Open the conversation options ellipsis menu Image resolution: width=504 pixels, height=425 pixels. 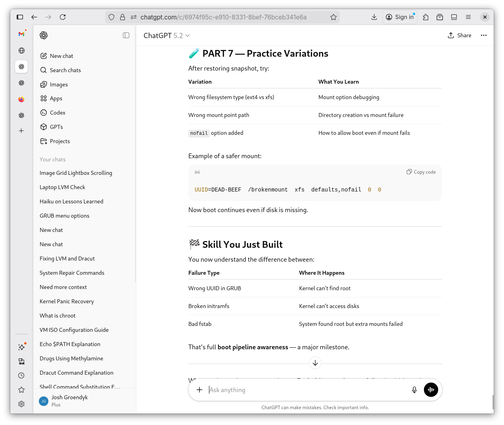(x=484, y=35)
